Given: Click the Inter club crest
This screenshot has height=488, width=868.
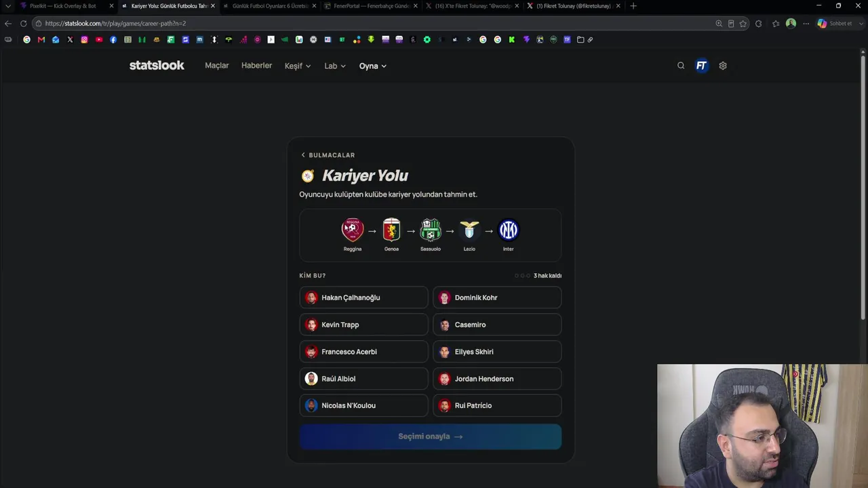Looking at the screenshot, I should [x=509, y=230].
